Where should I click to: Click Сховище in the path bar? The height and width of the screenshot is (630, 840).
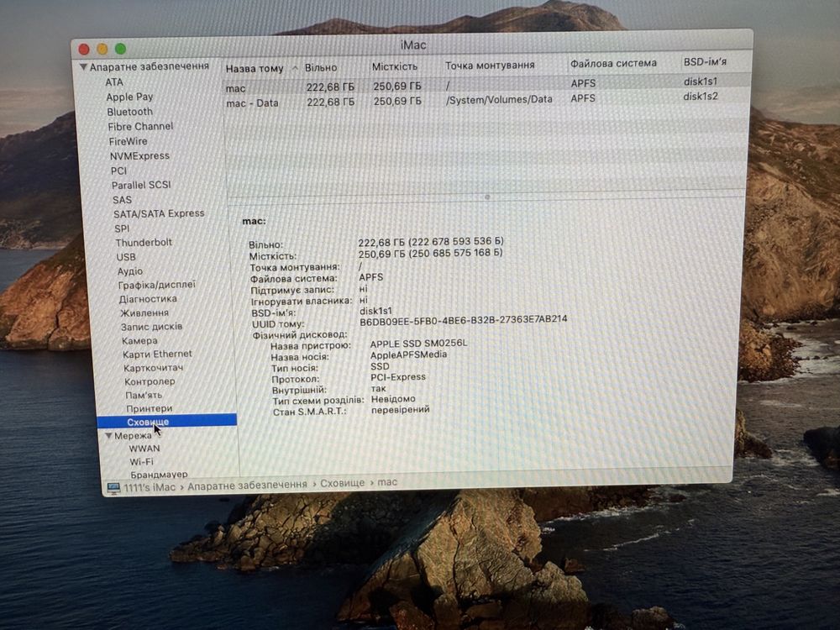pyautogui.click(x=343, y=483)
